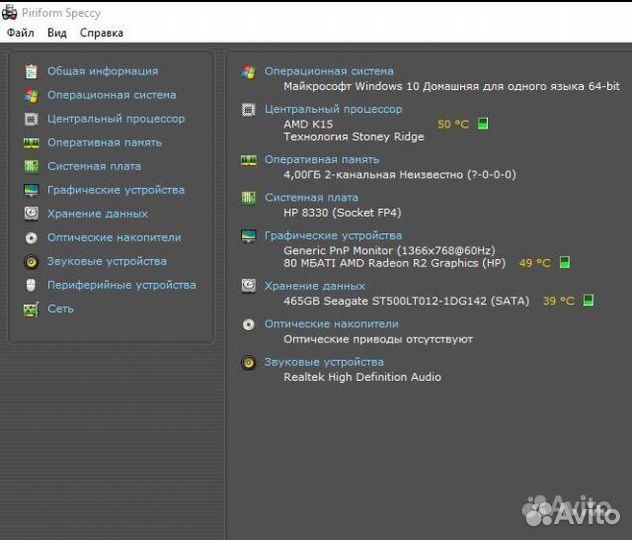This screenshot has width=632, height=540.
Task: Click Оптические приводы отсутствуют text
Action: 378,339
